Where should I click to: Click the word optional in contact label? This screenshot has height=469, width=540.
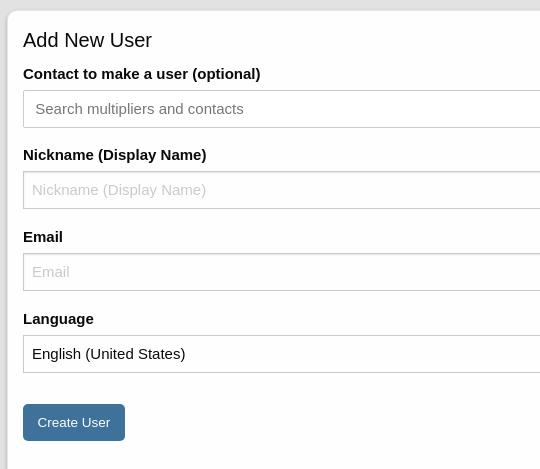pos(226,74)
